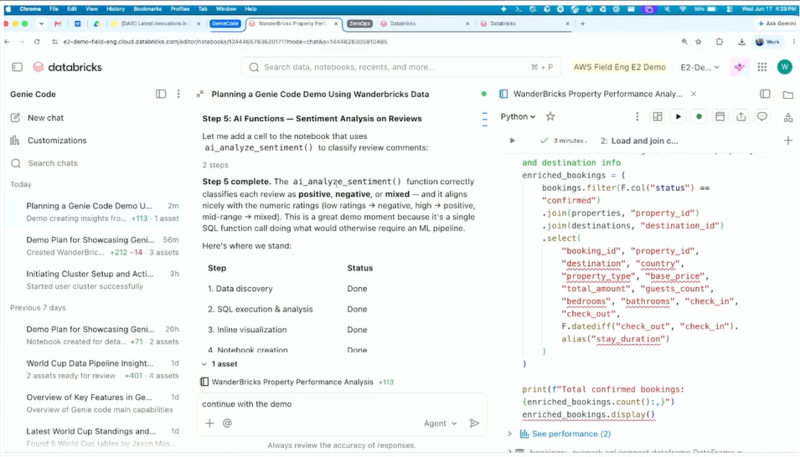Collapse the Genie Code sidebar panel
Screen dimensions: 800x457
tap(161, 94)
